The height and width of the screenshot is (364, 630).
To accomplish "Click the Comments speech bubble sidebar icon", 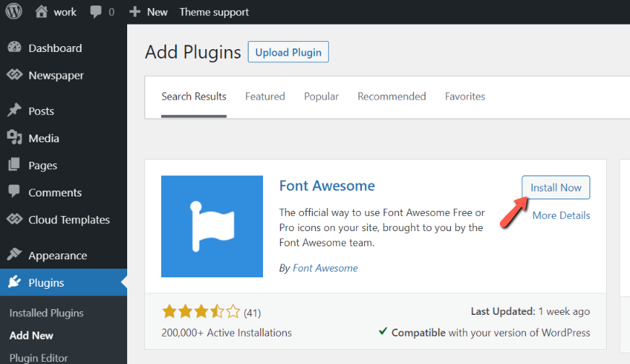I will click(14, 191).
